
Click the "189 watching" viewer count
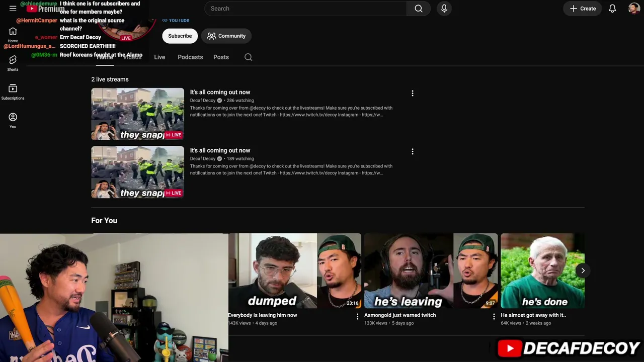(240, 159)
